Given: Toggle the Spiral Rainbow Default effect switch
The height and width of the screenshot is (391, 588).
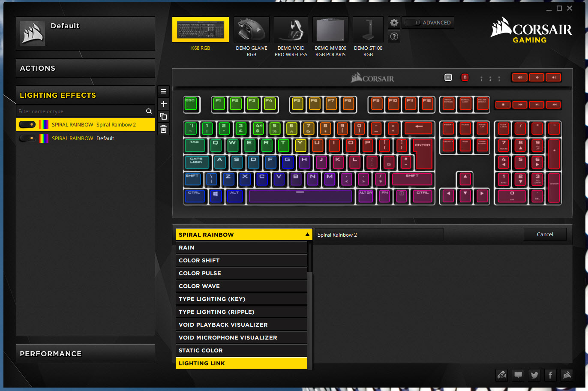Looking at the screenshot, I should 27,138.
